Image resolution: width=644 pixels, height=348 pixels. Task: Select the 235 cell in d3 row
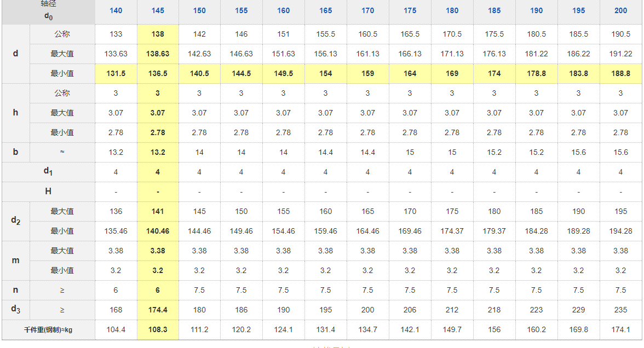point(620,310)
